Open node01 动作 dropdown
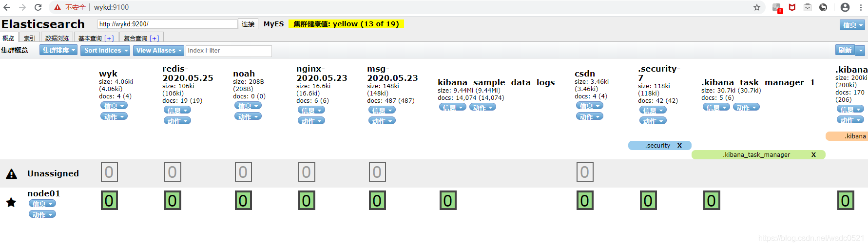Screen dimensions: 868x247 coord(42,214)
